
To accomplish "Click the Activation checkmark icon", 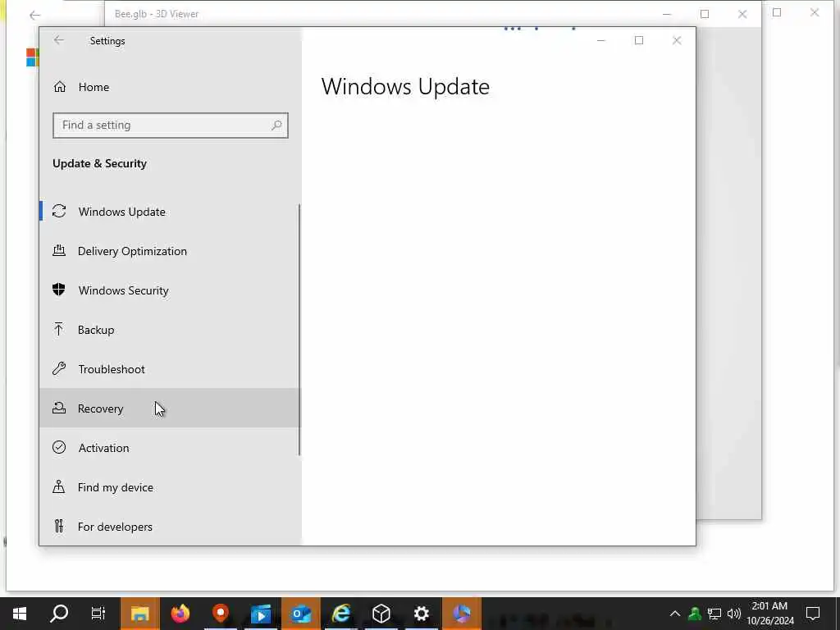I will pyautogui.click(x=59, y=447).
